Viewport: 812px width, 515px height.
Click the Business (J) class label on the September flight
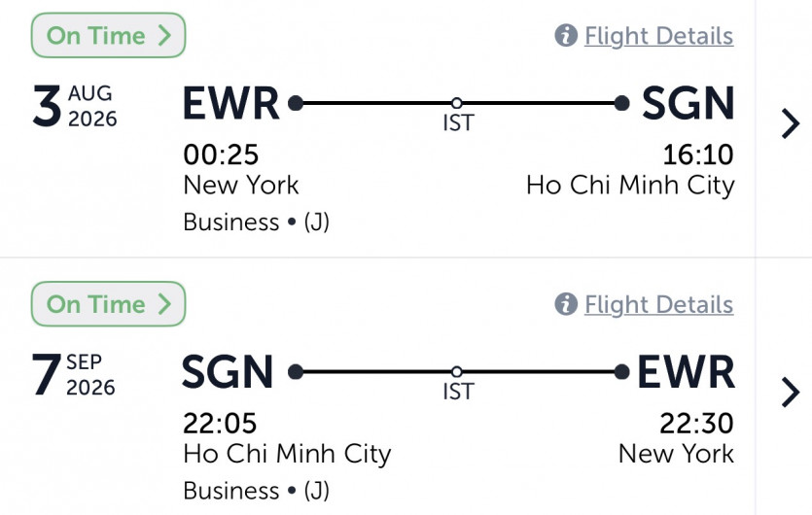[257, 490]
